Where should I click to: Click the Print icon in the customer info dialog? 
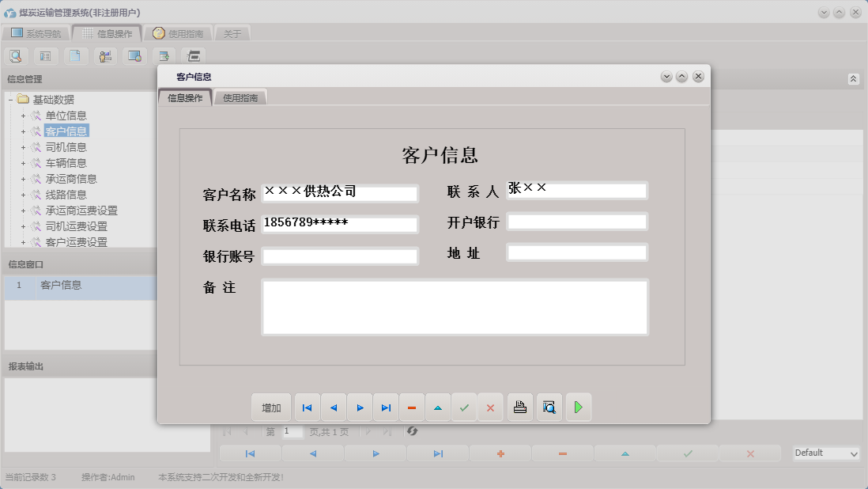click(x=519, y=407)
